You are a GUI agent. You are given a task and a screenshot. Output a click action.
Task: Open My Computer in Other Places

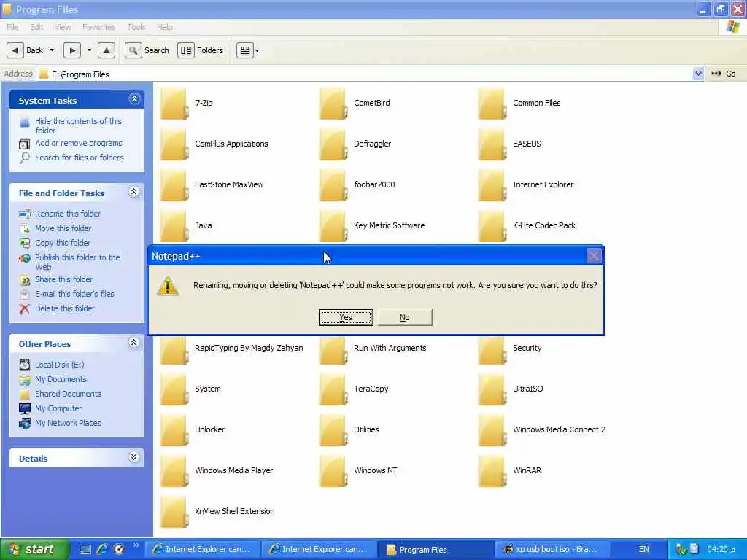tap(58, 408)
